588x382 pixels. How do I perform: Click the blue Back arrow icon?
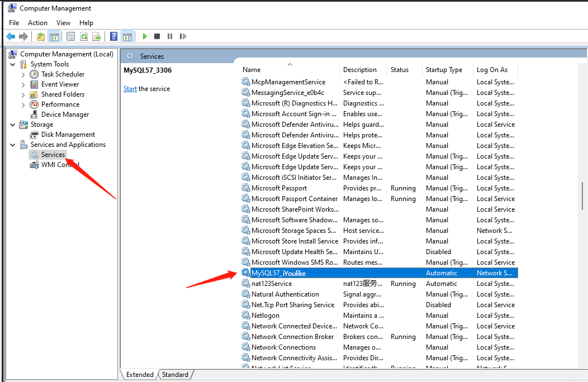[11, 36]
